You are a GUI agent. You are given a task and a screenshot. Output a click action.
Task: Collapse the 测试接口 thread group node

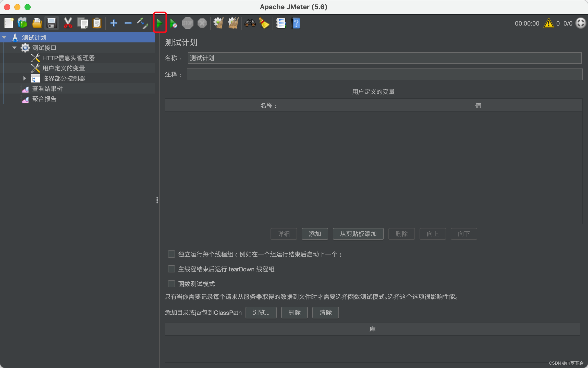[14, 48]
